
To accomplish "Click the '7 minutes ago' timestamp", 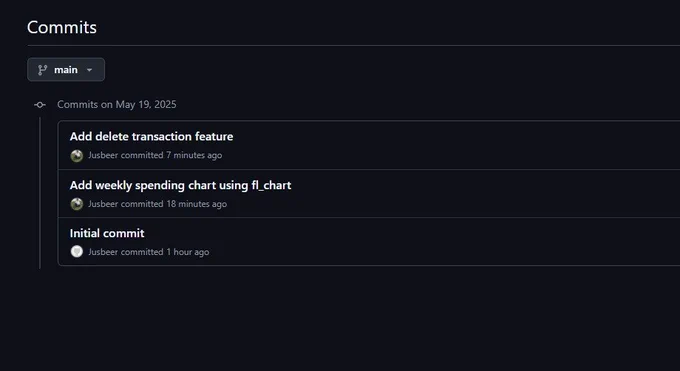I will 194,155.
